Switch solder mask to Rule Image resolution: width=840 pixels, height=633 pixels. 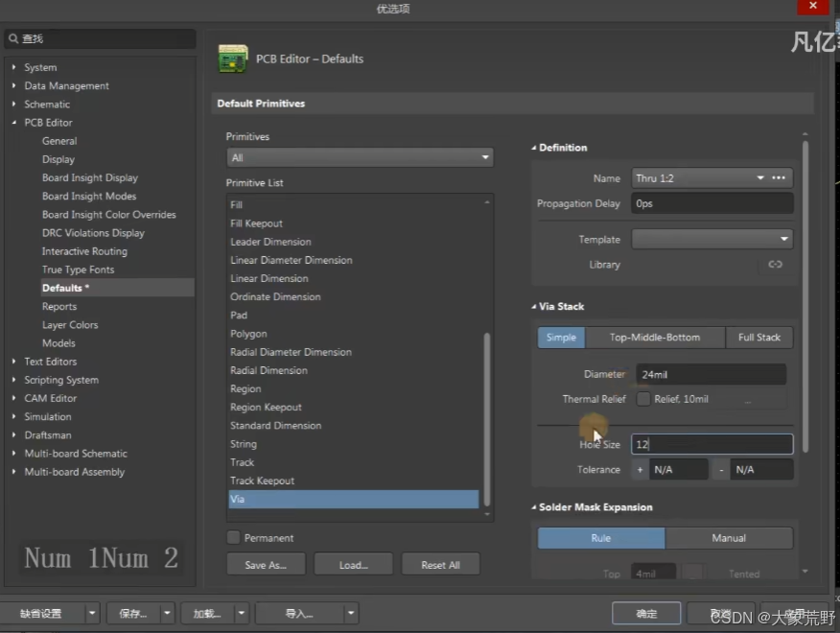point(601,538)
